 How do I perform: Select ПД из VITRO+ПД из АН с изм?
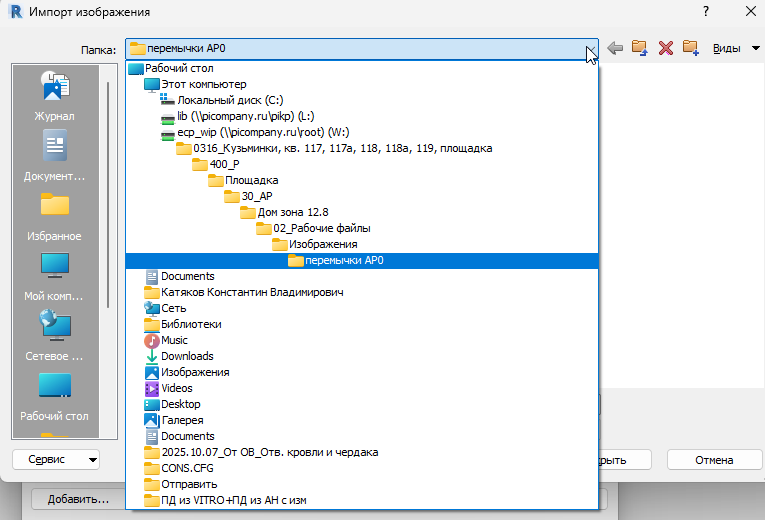coord(362,500)
